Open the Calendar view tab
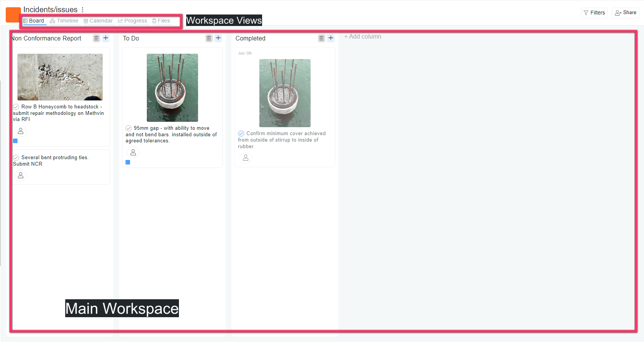 tap(98, 21)
